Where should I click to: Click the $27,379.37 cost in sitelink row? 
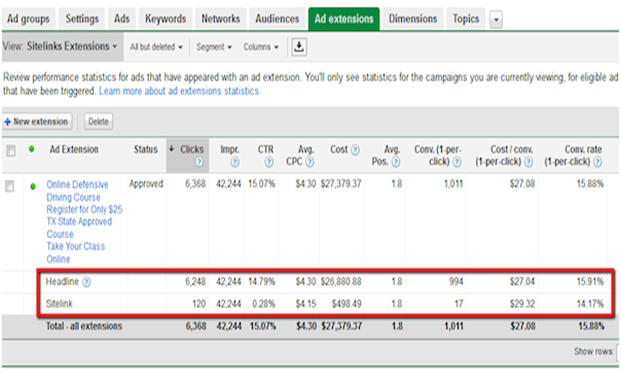point(341,184)
